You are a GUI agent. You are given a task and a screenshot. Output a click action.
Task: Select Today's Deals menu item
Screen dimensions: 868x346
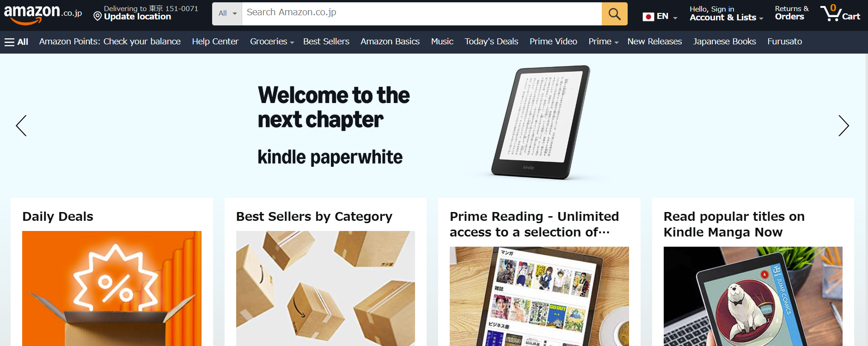(491, 42)
